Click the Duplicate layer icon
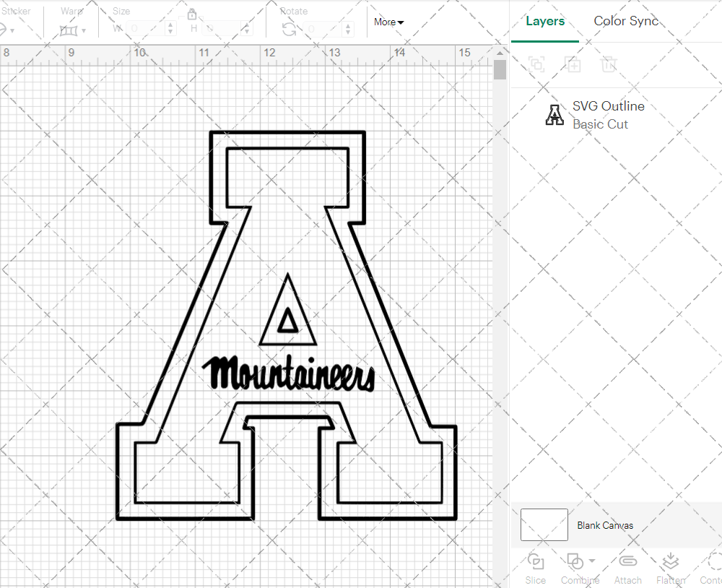Image resolution: width=722 pixels, height=588 pixels. coord(573,64)
